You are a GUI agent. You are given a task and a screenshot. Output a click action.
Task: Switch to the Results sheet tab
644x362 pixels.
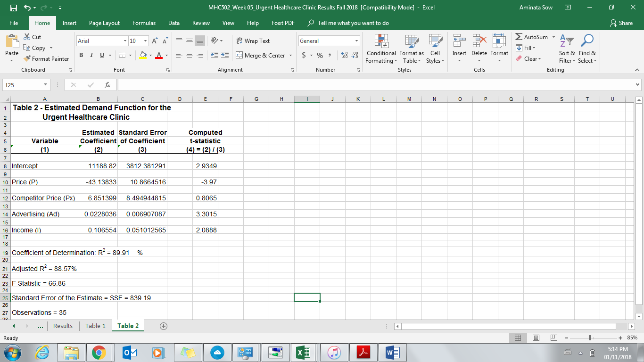63,326
